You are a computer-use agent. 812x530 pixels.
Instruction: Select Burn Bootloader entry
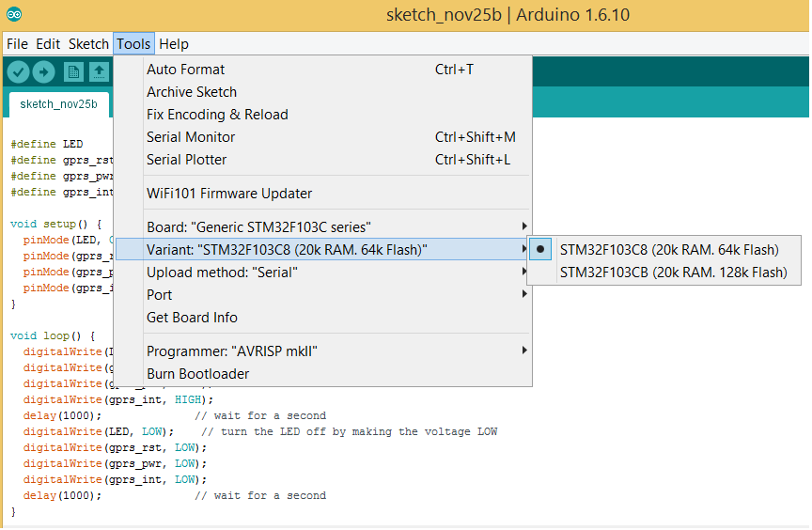(323, 374)
